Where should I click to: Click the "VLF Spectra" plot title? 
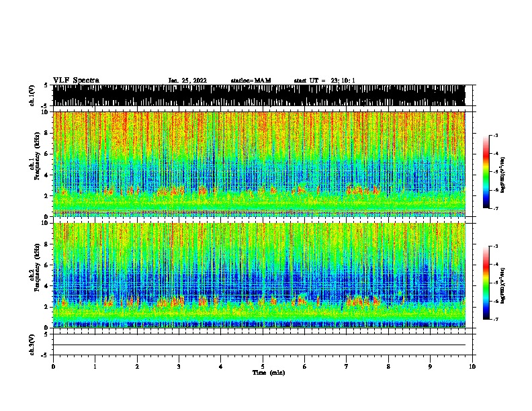(76, 81)
